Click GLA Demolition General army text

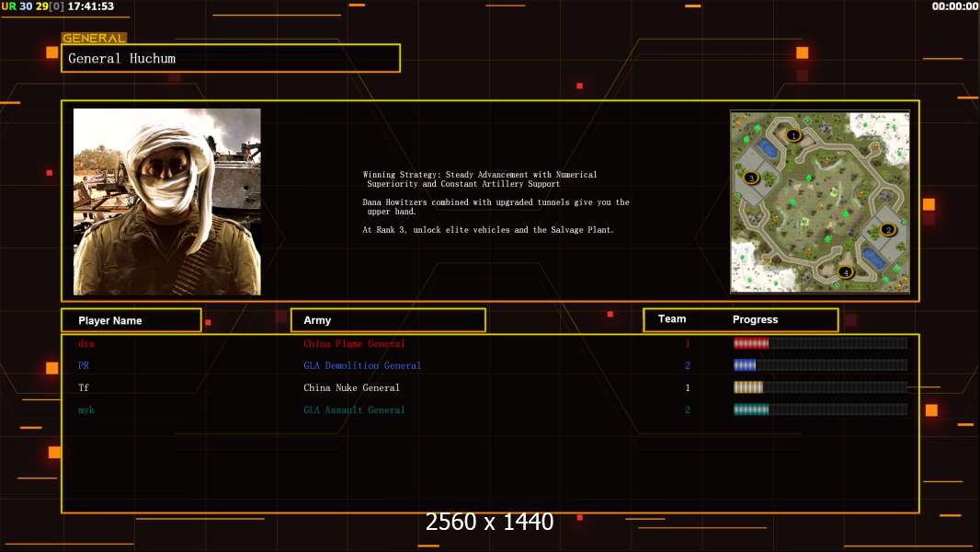click(362, 366)
